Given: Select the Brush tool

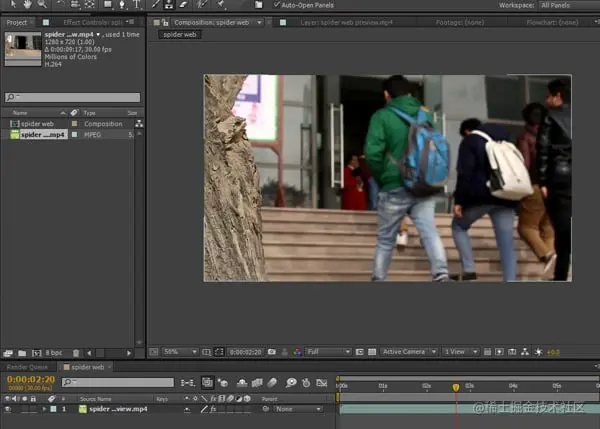Looking at the screenshot, I should (x=155, y=4).
